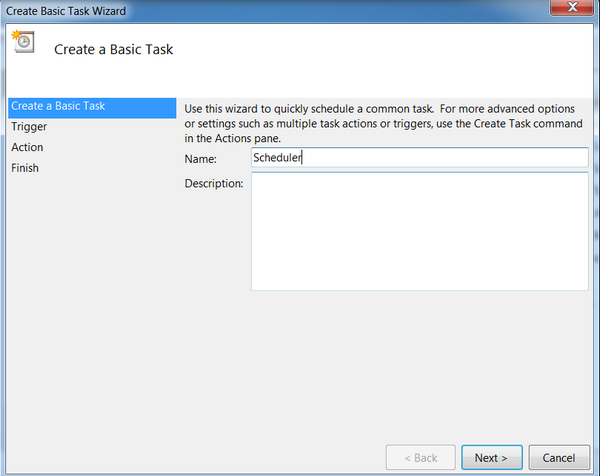Click inside the empty Description text box
Screen dimensions: 600x476
coord(419,231)
